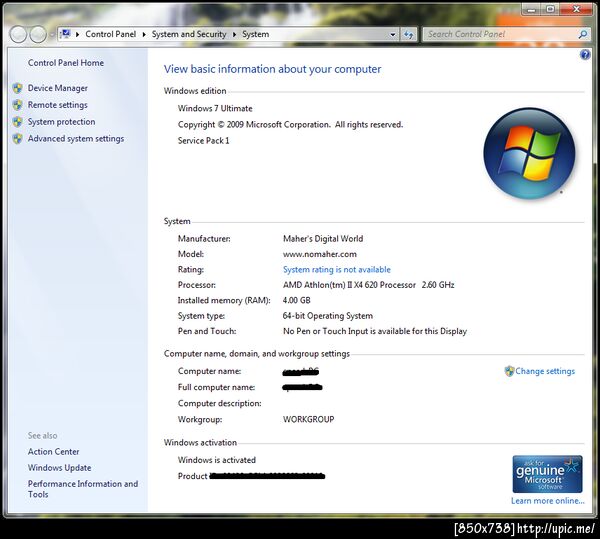Click the Windows 7 logo orb
Viewport: 600px width, 539px height.
529,153
